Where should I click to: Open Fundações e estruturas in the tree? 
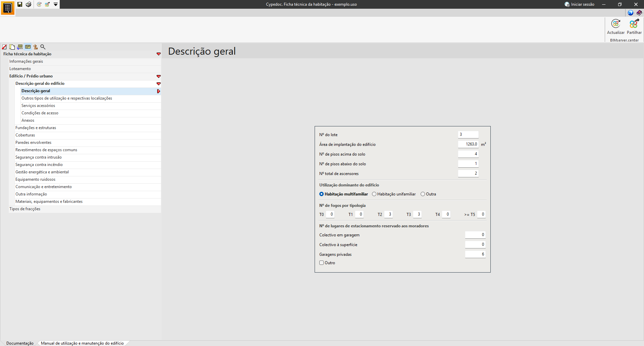88,128
